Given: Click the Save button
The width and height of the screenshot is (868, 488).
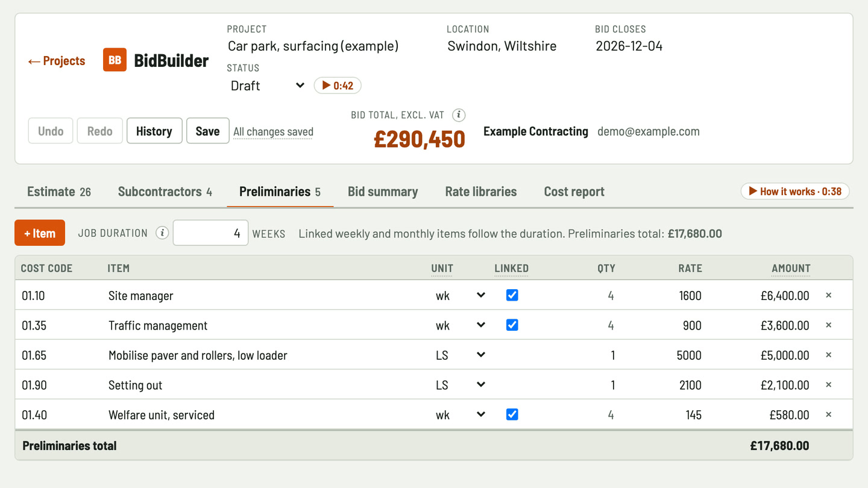Looking at the screenshot, I should [208, 131].
